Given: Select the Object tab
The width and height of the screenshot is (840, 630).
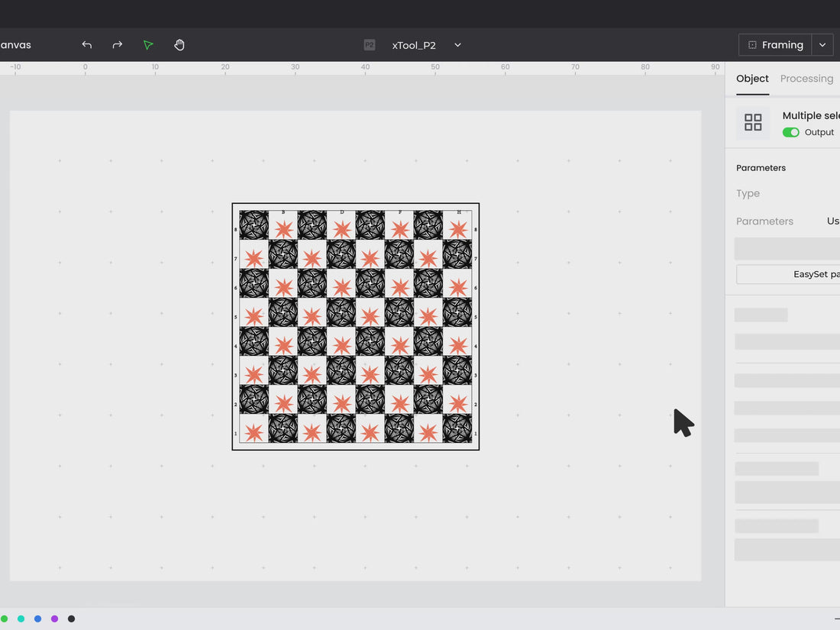Looking at the screenshot, I should (x=752, y=79).
